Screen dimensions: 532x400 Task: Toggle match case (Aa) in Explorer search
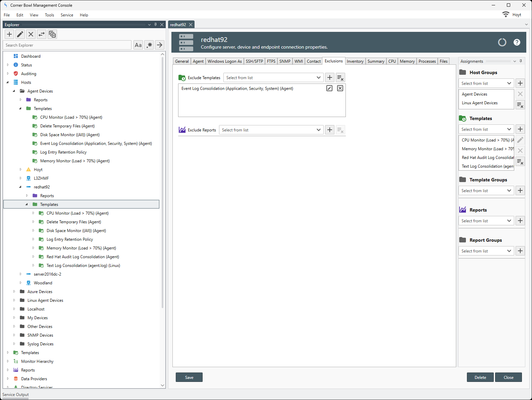[x=138, y=45]
